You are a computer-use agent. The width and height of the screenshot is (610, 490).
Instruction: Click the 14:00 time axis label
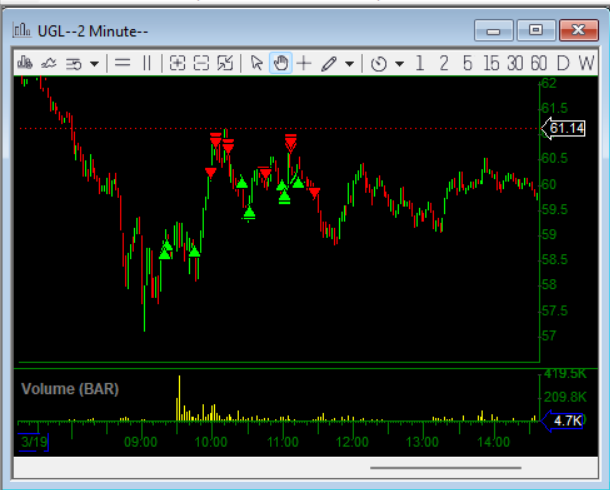(x=494, y=442)
